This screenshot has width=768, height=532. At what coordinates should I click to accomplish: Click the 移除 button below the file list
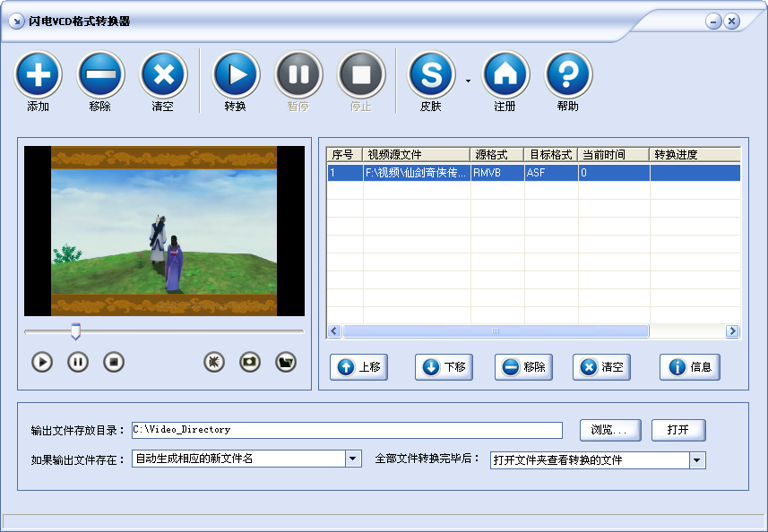point(523,367)
